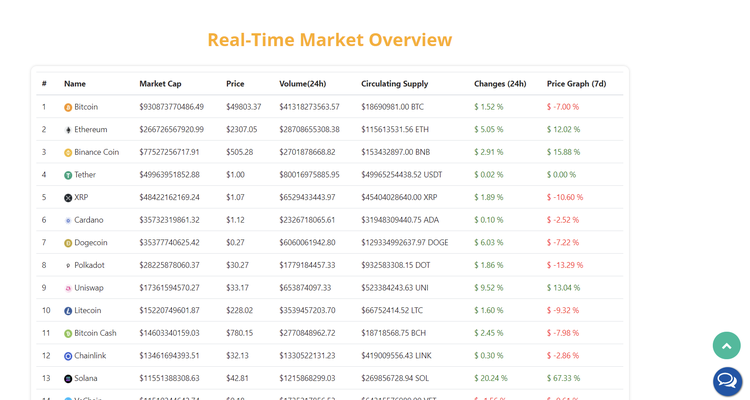The height and width of the screenshot is (400, 750).
Task: Select the Litecoin name text
Action: click(88, 311)
